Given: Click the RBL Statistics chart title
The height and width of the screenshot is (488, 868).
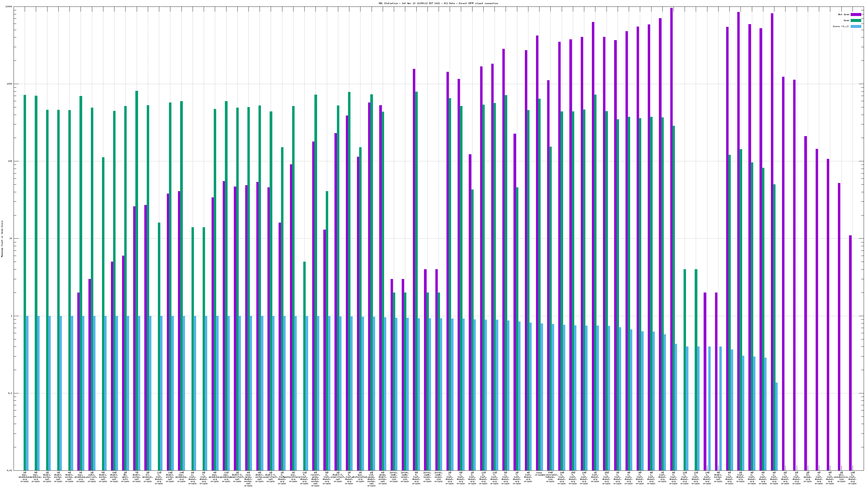Looking at the screenshot, I should tap(438, 3).
